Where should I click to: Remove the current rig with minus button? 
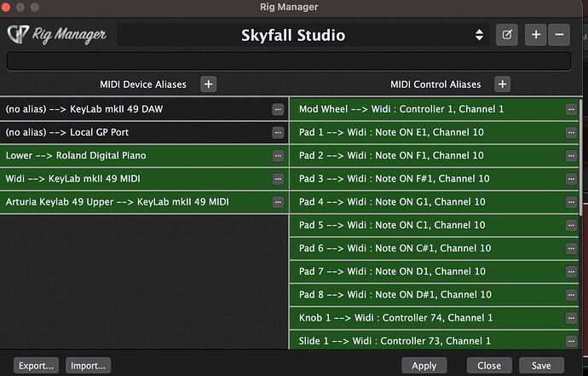pos(559,35)
